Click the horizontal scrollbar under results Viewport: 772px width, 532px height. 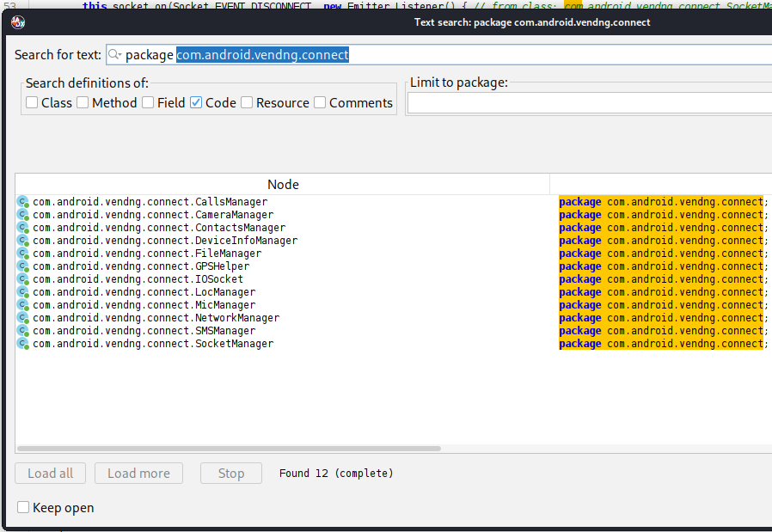[x=229, y=449]
